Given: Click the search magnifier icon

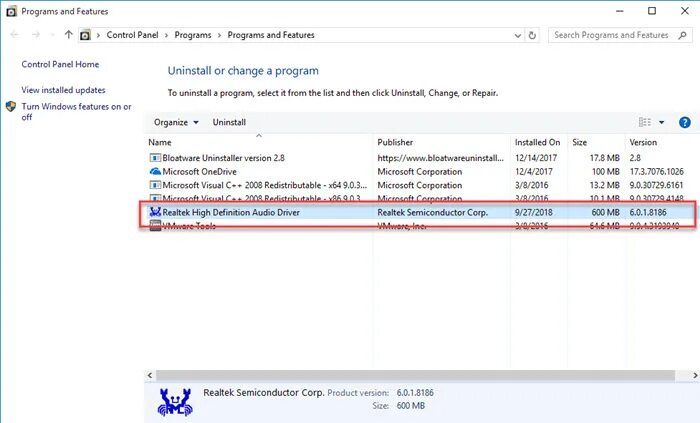Looking at the screenshot, I should (x=682, y=35).
